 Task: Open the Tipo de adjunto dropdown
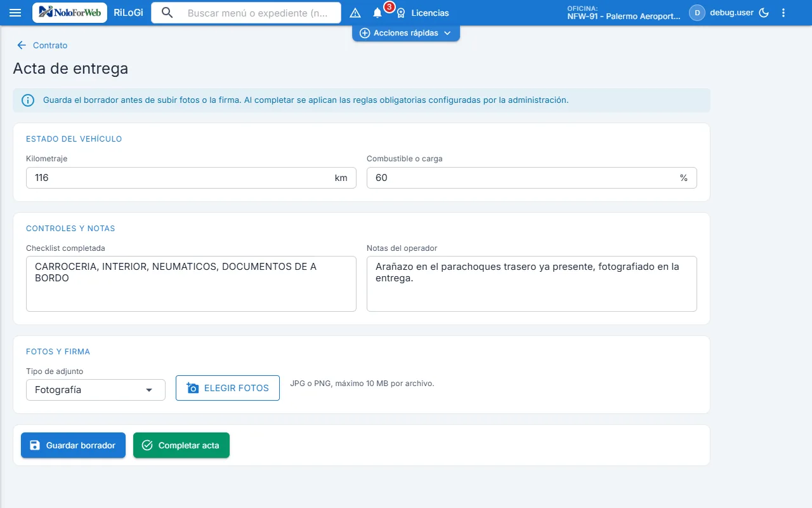point(96,390)
